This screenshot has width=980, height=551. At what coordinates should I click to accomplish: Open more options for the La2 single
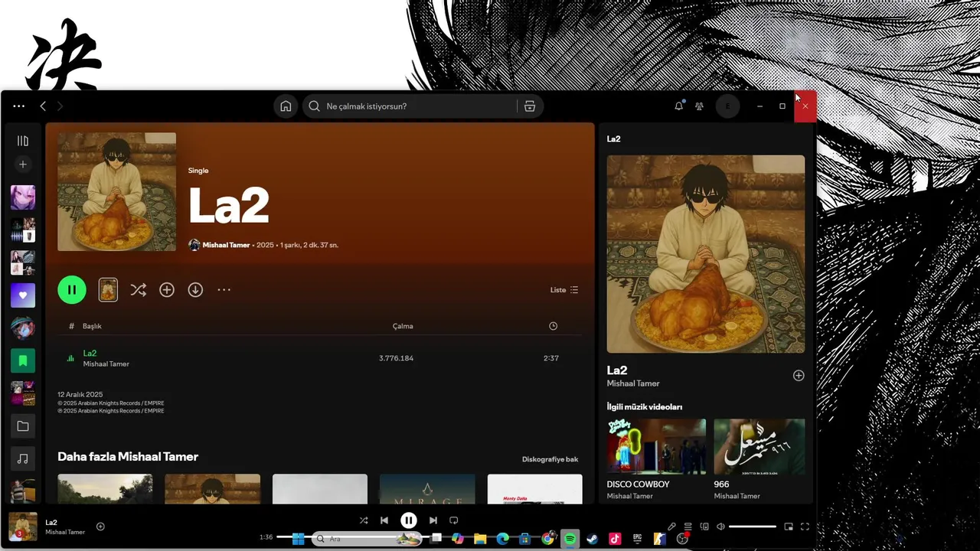[x=224, y=290]
